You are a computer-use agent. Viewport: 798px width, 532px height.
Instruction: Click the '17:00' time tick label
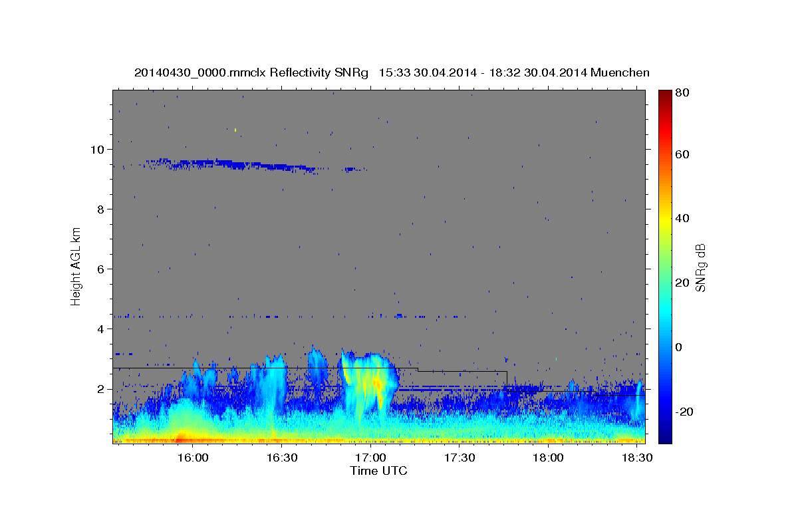[370, 458]
